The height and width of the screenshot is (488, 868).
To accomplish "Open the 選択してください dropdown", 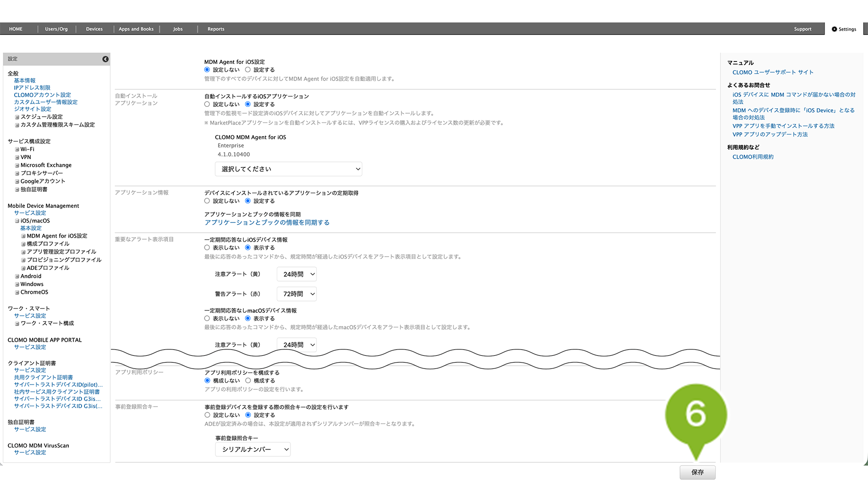I will (288, 169).
